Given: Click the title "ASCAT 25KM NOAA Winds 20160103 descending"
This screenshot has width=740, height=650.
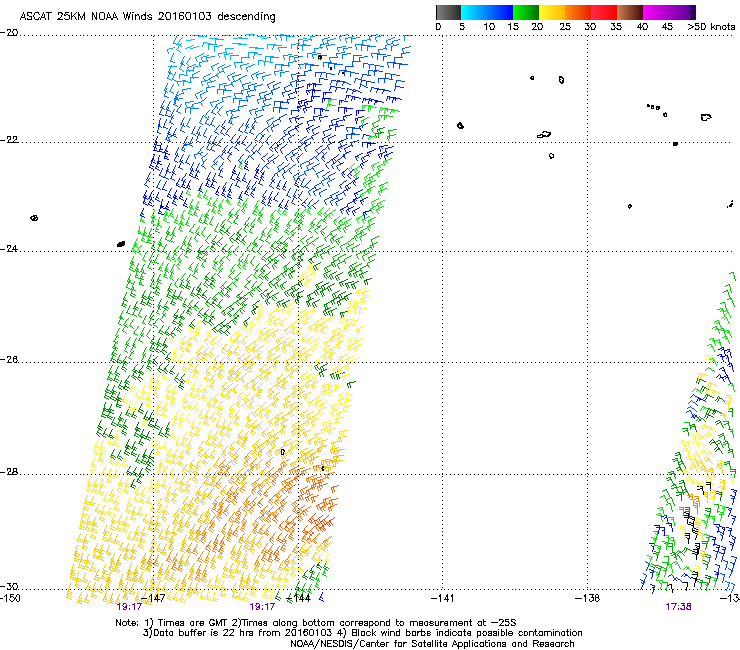Looking at the screenshot, I should (x=147, y=16).
